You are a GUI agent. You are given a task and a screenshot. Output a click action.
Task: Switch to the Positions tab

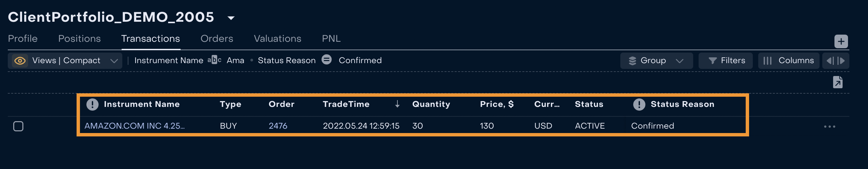(79, 39)
